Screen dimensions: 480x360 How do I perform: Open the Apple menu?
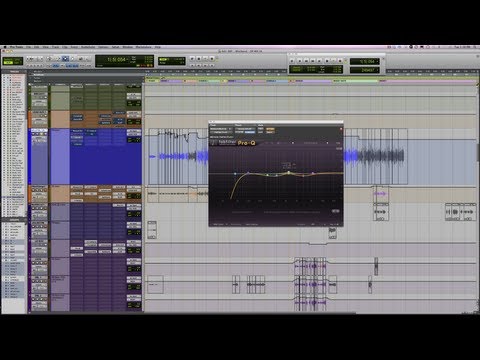(x=5, y=47)
